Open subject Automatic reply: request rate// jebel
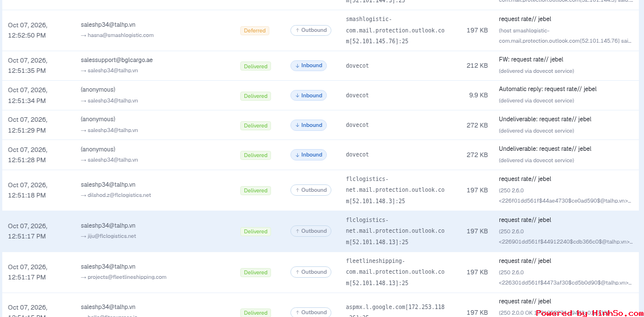Screen dimensions: 644x317 [547, 89]
